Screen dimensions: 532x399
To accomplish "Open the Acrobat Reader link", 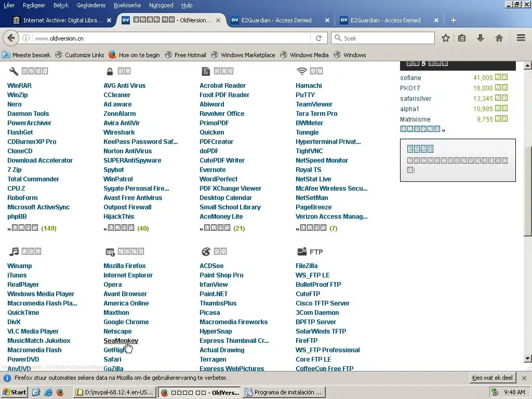I will 222,86.
